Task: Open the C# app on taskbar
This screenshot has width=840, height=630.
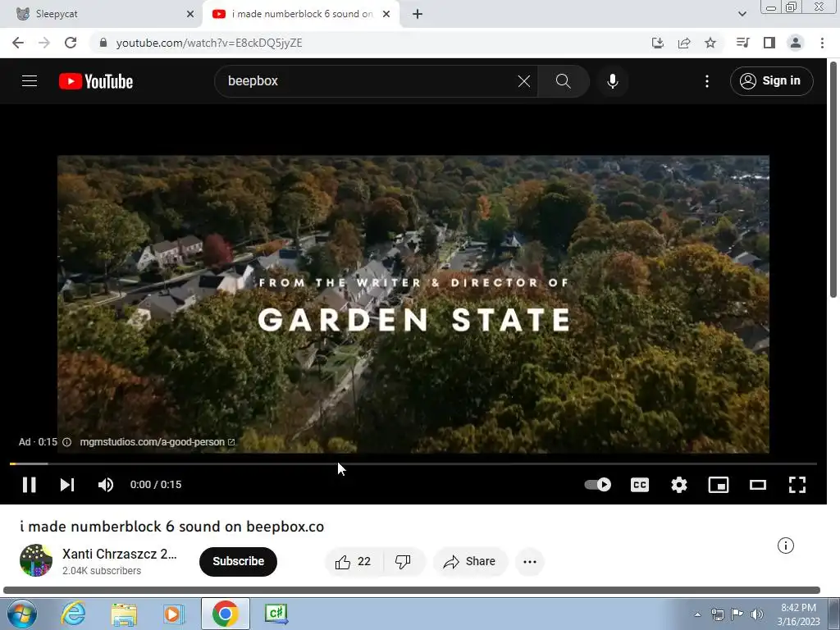Action: point(276,614)
